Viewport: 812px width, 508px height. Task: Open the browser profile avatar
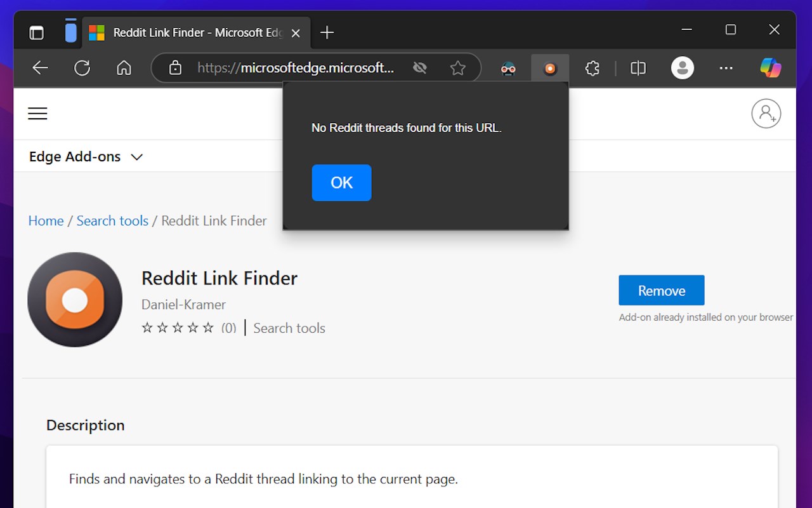pyautogui.click(x=683, y=68)
